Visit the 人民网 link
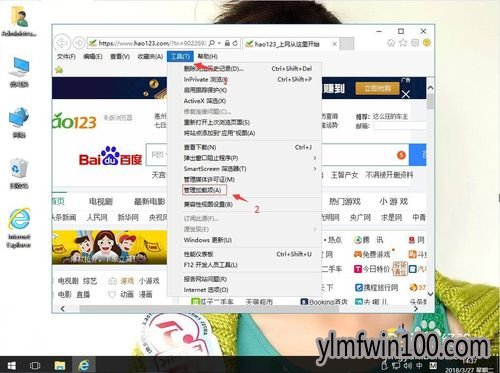Screen dimensions: 500x373 [97, 217]
